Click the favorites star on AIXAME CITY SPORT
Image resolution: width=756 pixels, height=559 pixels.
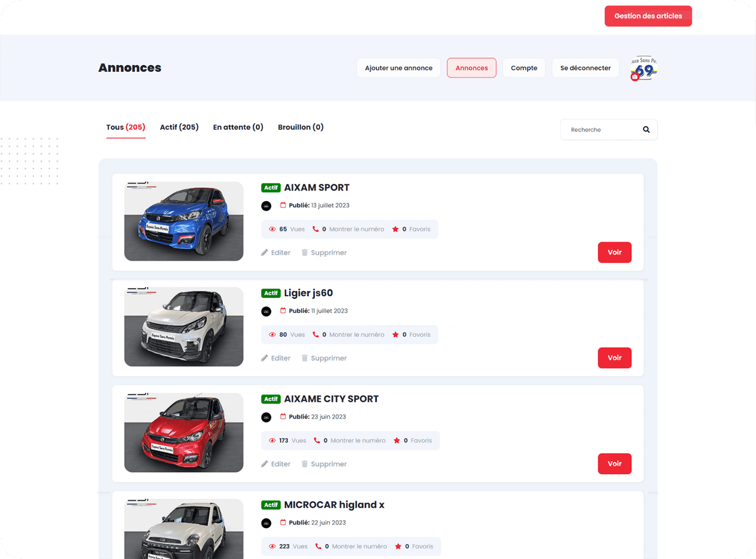[397, 440]
